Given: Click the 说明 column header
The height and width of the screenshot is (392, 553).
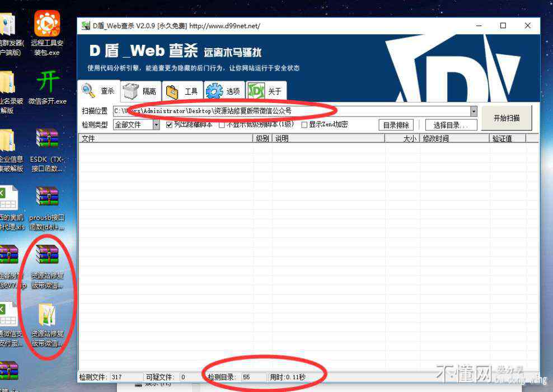Looking at the screenshot, I should click(329, 138).
